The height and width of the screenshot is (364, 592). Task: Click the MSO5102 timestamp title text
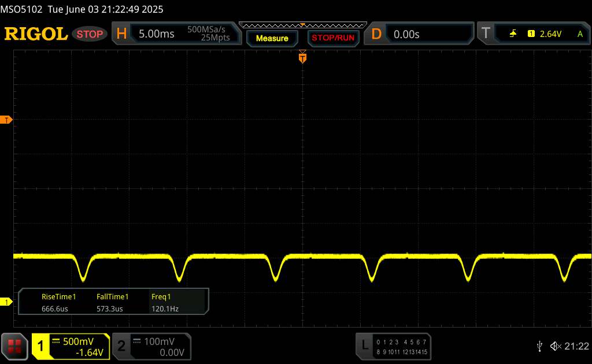(x=82, y=9)
